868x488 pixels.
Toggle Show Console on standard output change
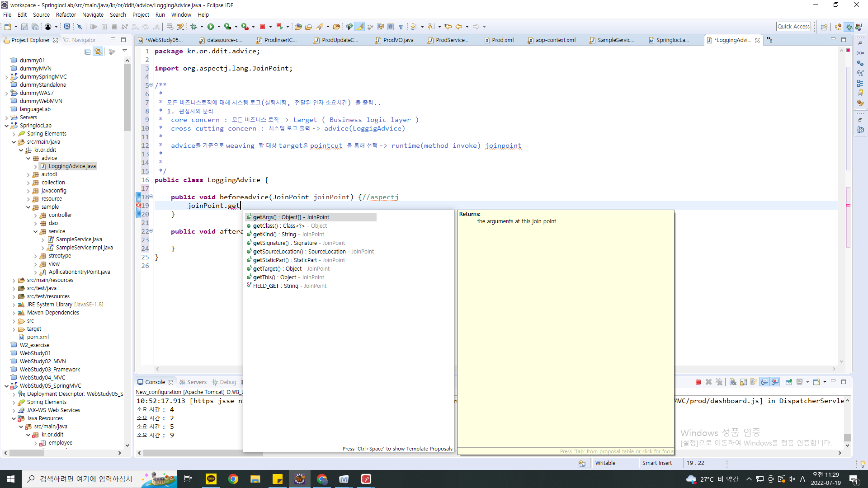764,382
